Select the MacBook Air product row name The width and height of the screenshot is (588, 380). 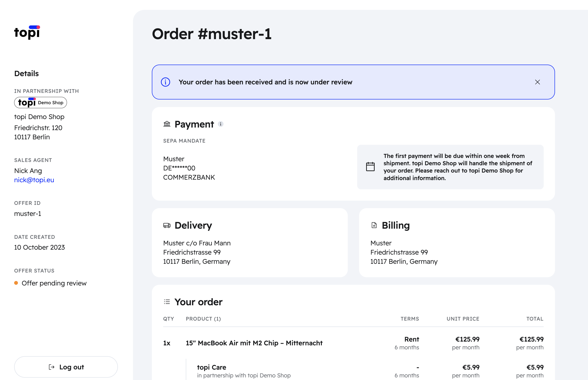[x=254, y=343]
